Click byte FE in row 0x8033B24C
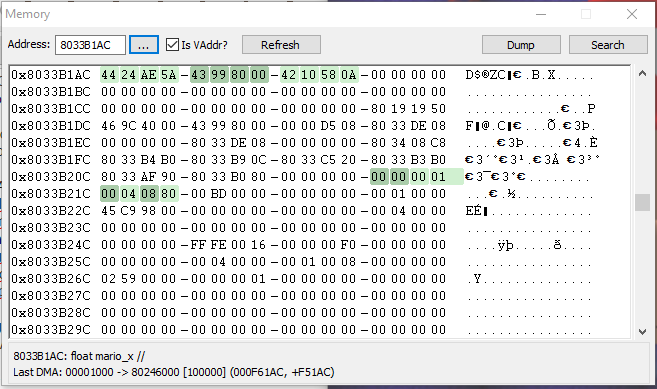Viewport: 657px width, 389px height. pos(218,245)
